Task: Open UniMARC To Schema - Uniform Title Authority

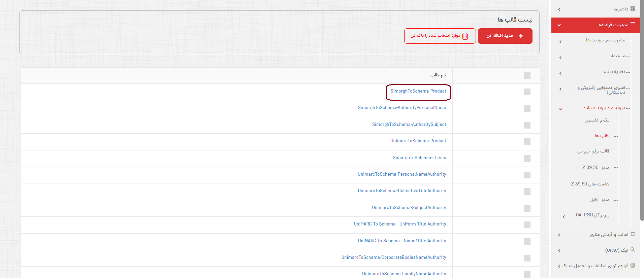Action: (x=400, y=224)
